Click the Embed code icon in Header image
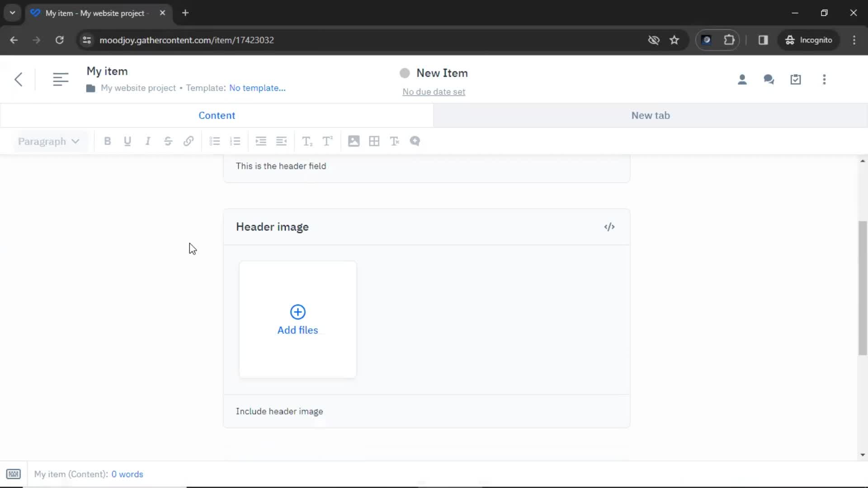The image size is (868, 488). pos(609,226)
